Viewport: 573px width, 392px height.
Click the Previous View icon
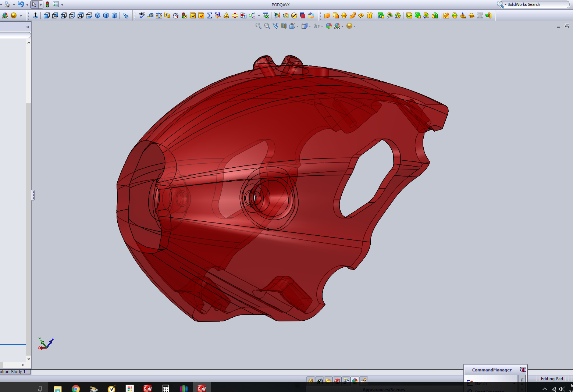(275, 26)
